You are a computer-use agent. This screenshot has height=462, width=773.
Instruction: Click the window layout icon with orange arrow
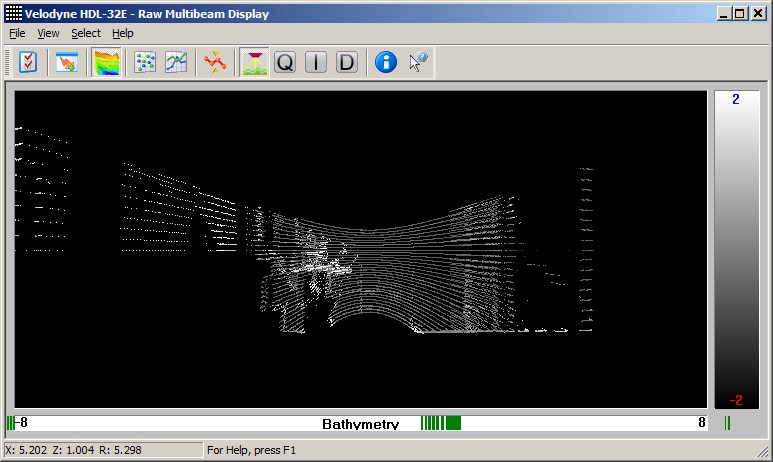point(67,63)
